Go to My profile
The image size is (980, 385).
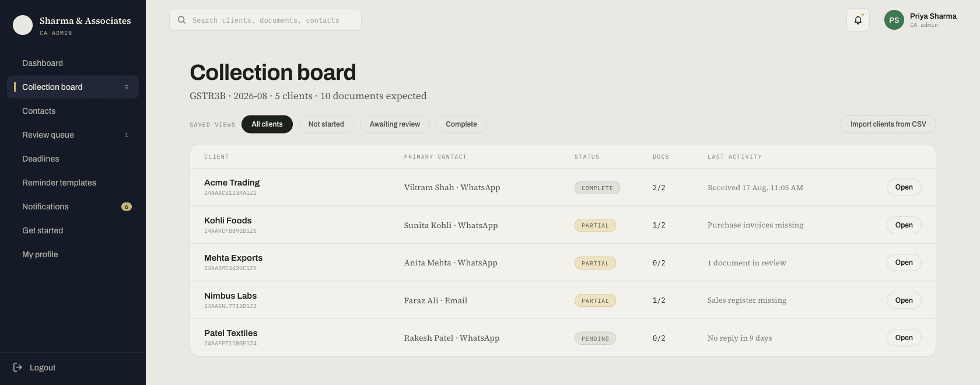point(73,254)
